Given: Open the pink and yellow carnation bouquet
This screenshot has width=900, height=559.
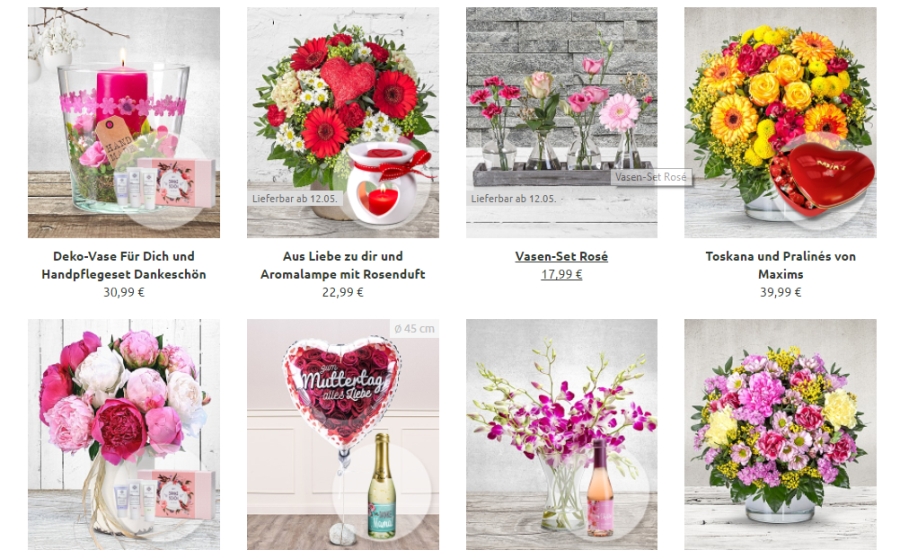Looking at the screenshot, I should (780, 434).
